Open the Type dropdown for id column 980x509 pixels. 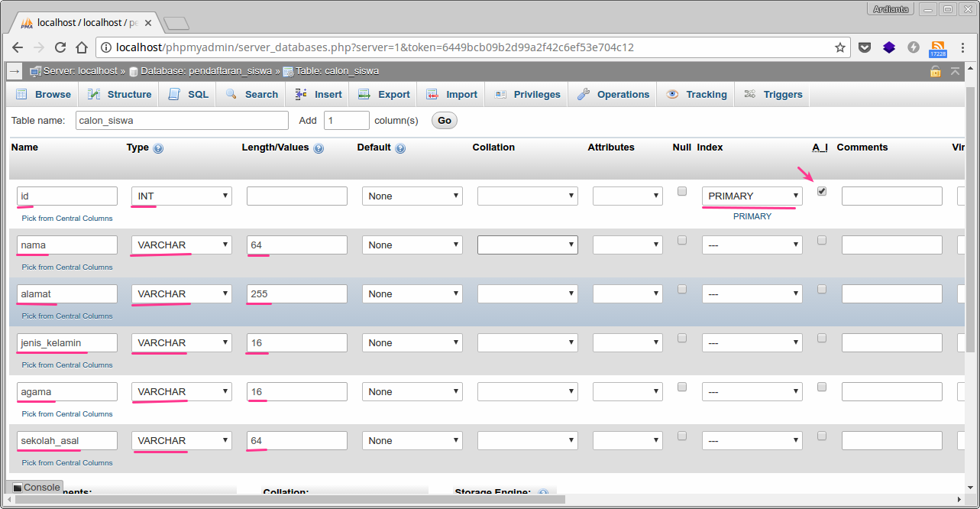(182, 196)
